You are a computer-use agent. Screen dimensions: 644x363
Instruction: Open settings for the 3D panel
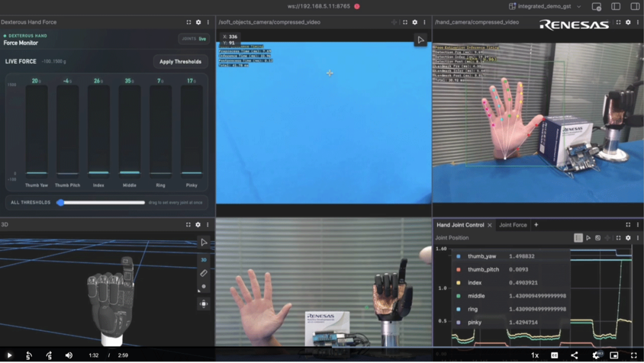tap(198, 224)
